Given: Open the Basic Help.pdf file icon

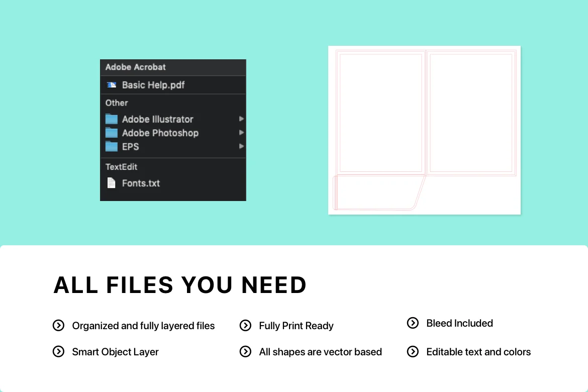Looking at the screenshot, I should coord(112,85).
